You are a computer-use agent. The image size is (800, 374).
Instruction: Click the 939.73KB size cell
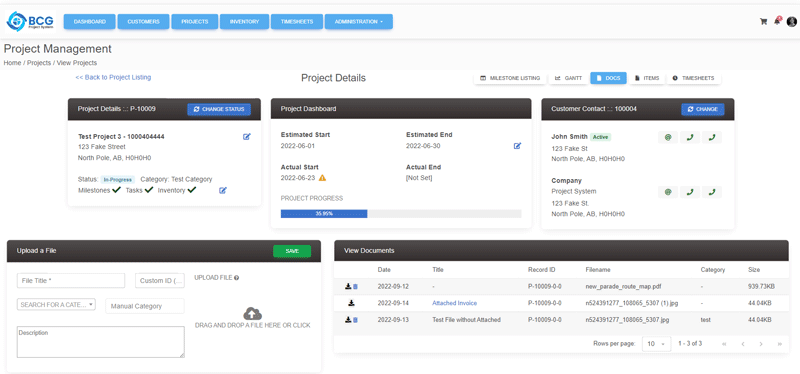(x=761, y=287)
